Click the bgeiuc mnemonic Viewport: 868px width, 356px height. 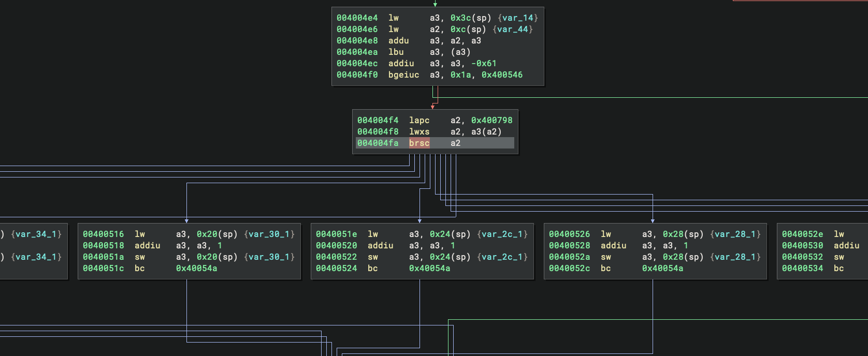click(404, 75)
